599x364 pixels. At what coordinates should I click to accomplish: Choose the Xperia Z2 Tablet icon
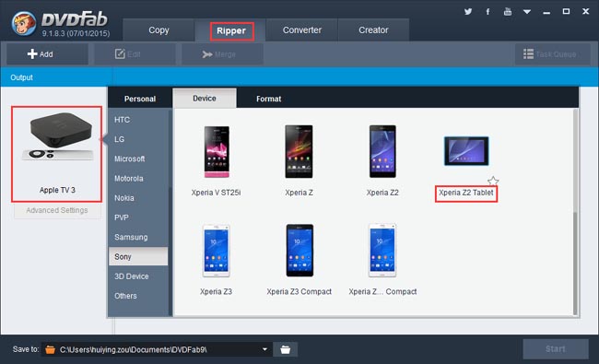coord(466,151)
